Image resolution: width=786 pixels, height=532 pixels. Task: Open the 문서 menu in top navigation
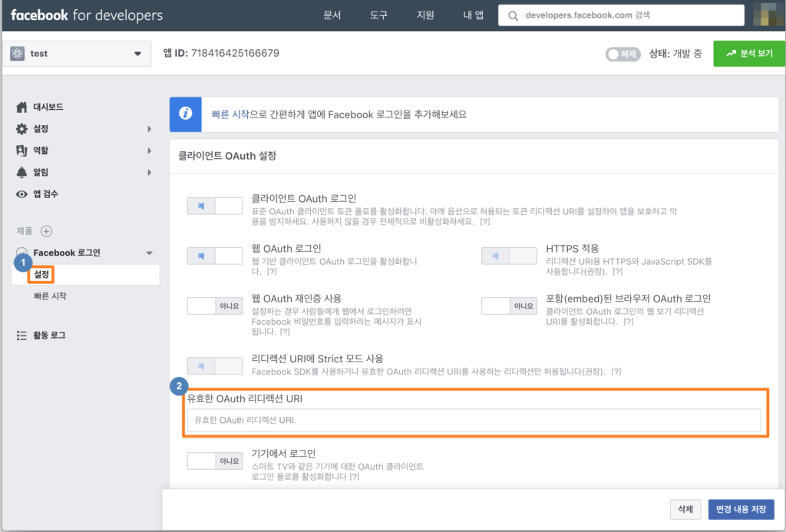(x=332, y=15)
